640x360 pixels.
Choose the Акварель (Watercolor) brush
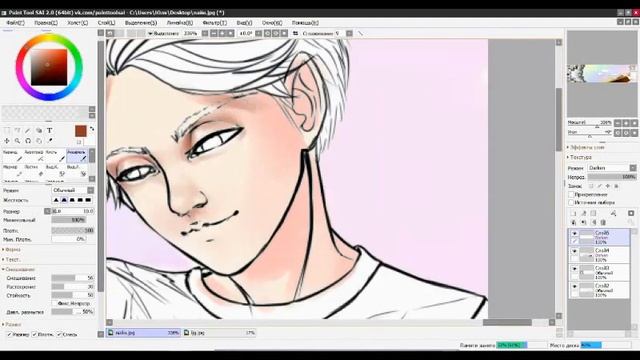(x=77, y=156)
